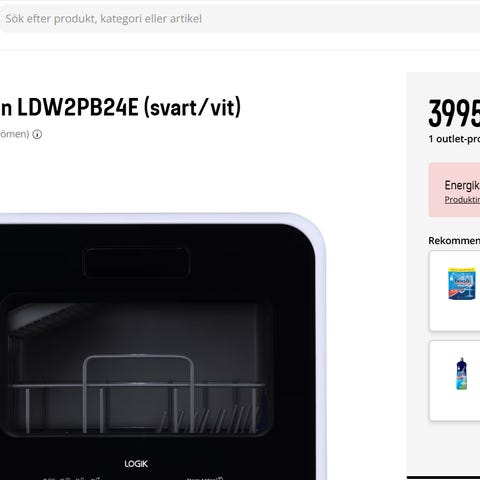This screenshot has width=480, height=480.
Task: Open the blue rinse aid bottle thumbnail
Action: 461,374
